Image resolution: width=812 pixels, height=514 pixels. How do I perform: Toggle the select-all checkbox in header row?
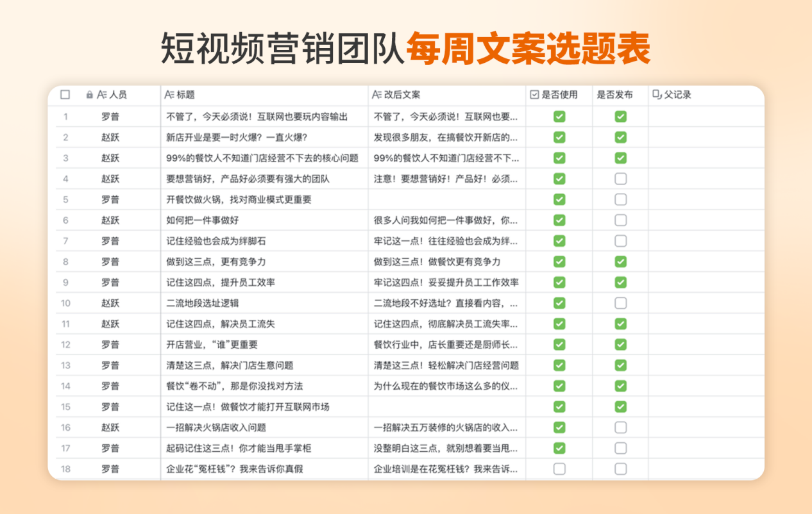[x=65, y=95]
